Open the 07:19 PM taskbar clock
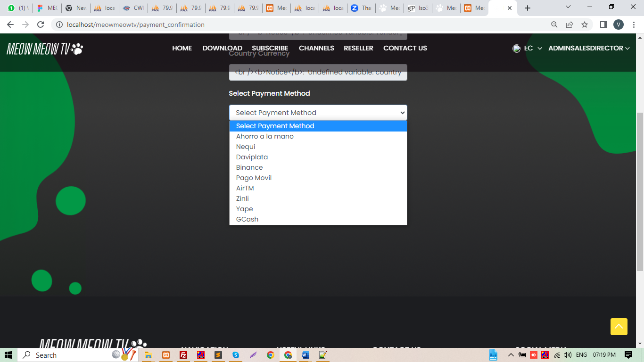Viewport: 644px width, 362px height. click(604, 355)
